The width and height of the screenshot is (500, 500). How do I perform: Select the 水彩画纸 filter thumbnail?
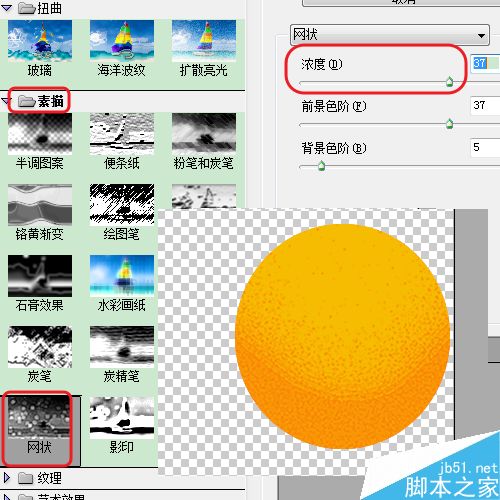click(x=122, y=276)
